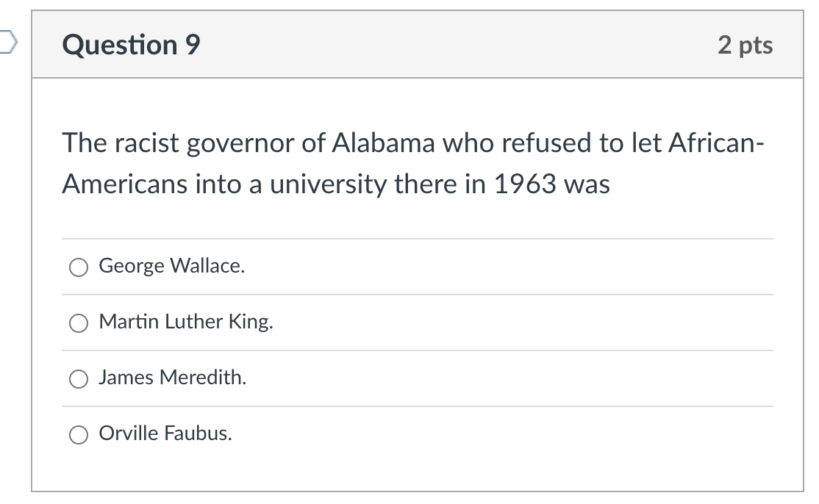819x504 pixels.
Task: Click the "2 pts" points label
Action: pyautogui.click(x=745, y=45)
